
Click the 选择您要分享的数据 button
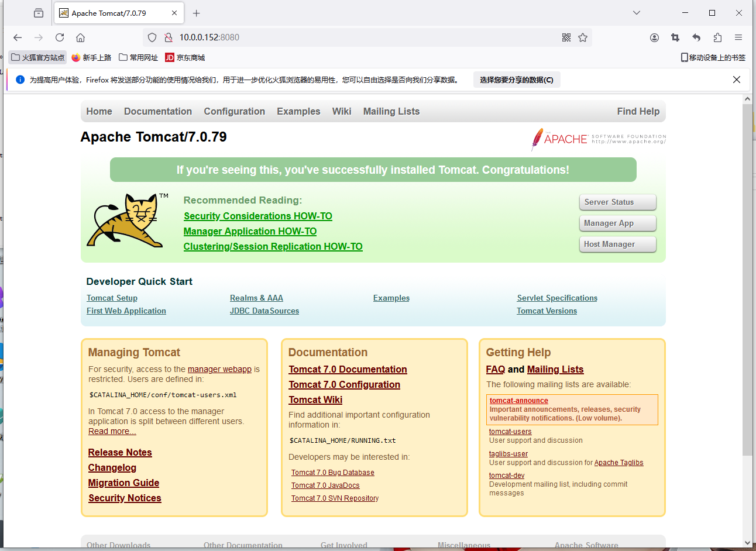[517, 80]
